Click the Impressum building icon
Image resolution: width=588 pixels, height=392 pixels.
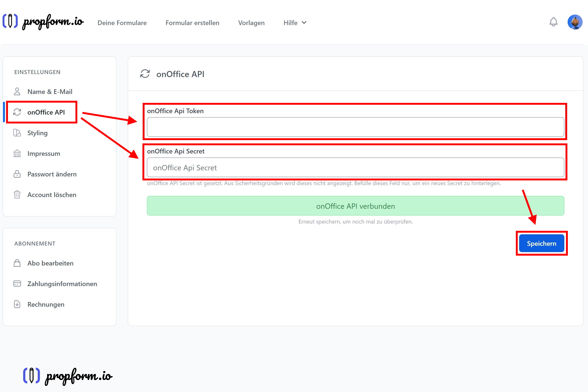coord(17,153)
